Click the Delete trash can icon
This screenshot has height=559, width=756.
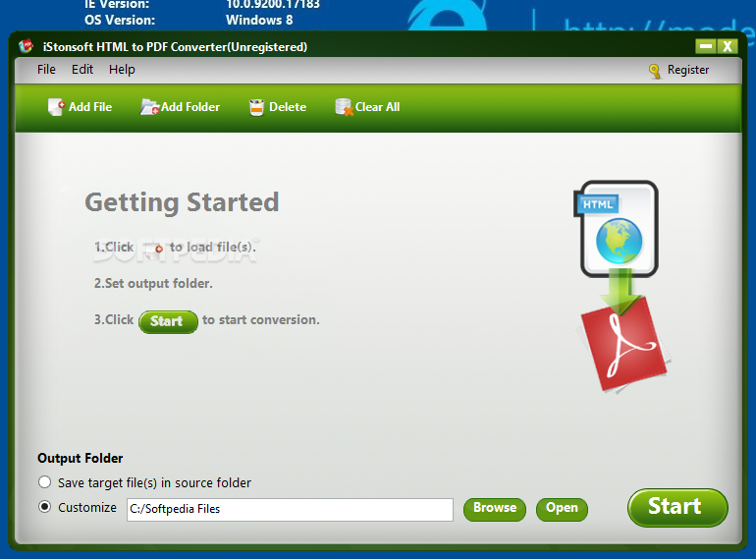256,107
